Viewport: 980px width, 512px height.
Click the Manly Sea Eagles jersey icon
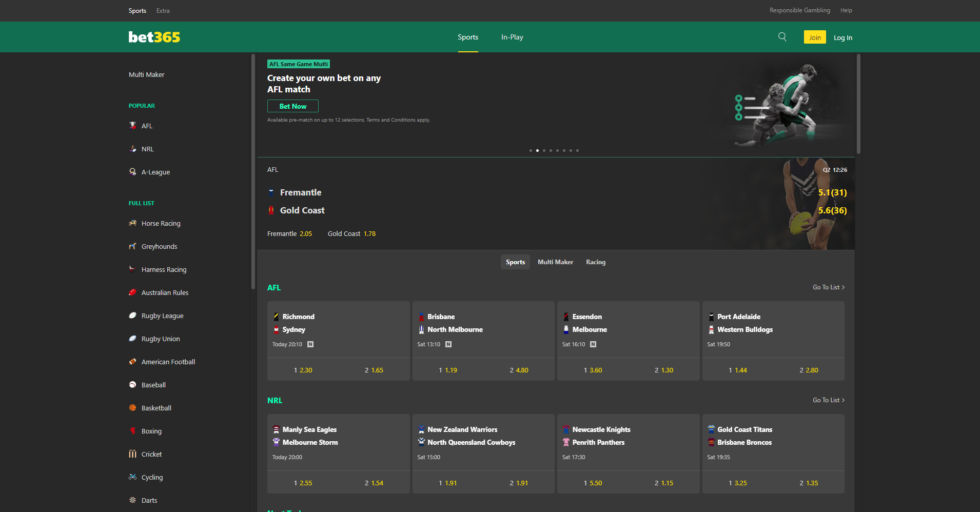[x=276, y=429]
